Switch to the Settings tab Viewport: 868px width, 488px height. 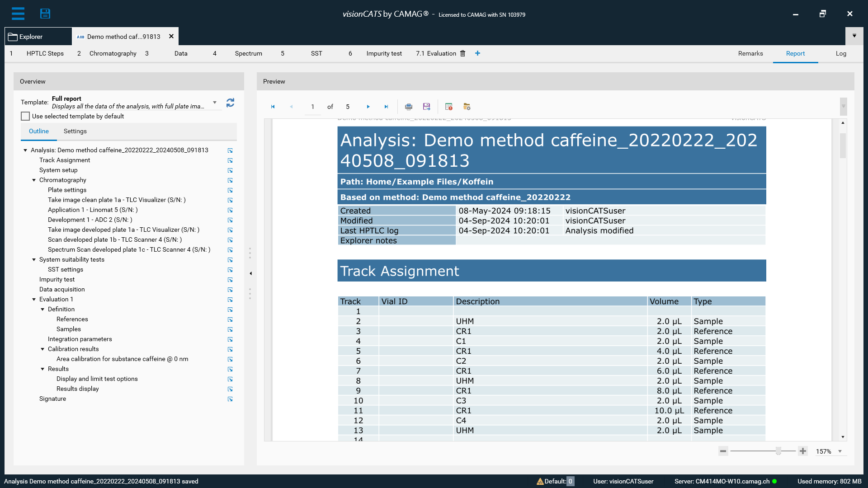[75, 131]
